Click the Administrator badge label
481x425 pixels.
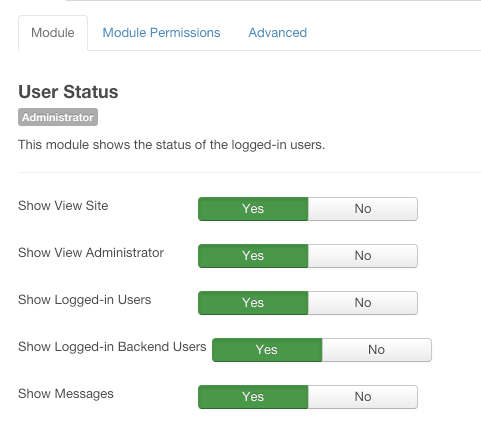pyautogui.click(x=58, y=117)
